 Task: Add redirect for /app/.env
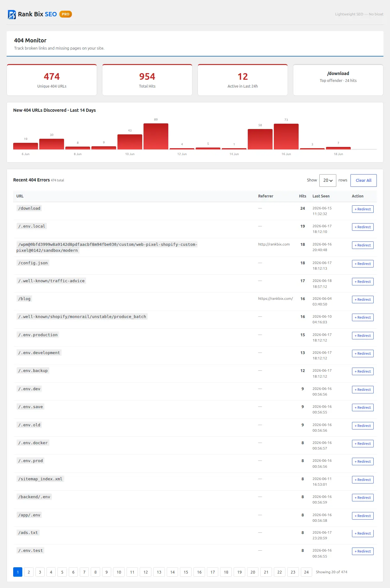tap(363, 516)
